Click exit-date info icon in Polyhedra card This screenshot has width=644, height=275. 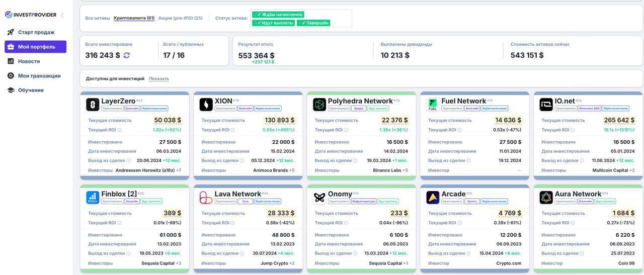355,161
